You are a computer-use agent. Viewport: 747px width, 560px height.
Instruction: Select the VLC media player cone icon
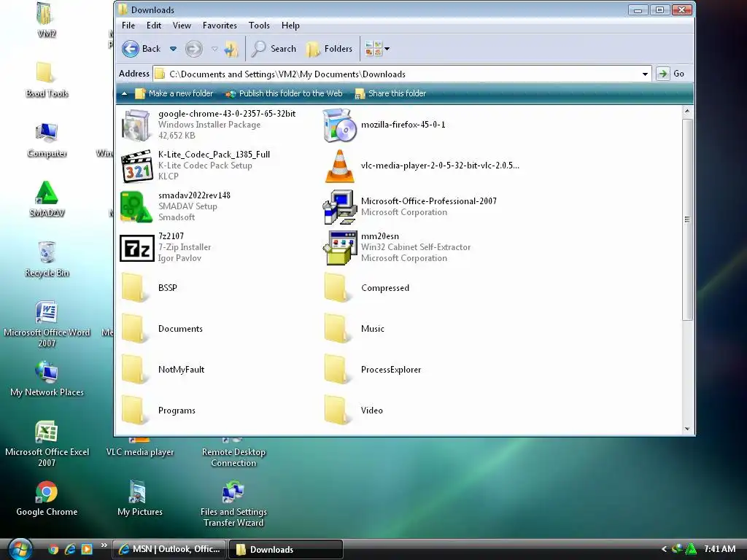click(339, 166)
